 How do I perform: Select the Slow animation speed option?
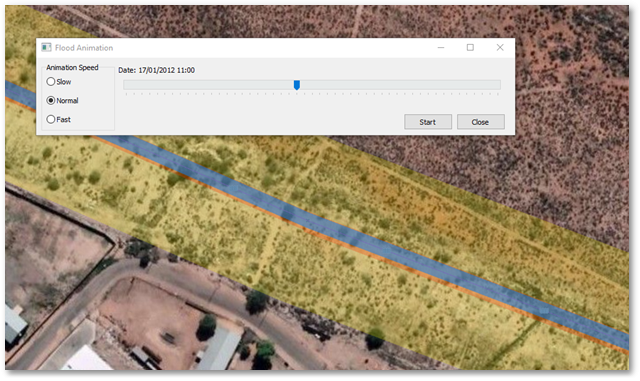tap(59, 82)
